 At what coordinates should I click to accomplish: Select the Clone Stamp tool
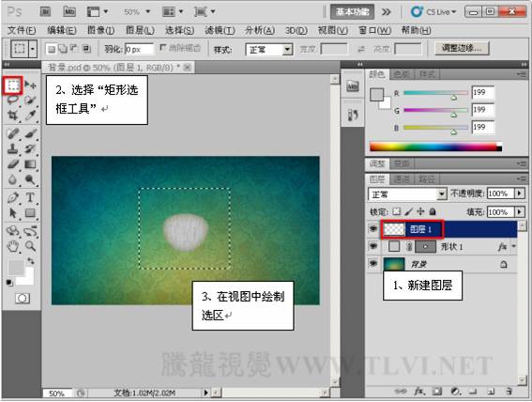13,148
